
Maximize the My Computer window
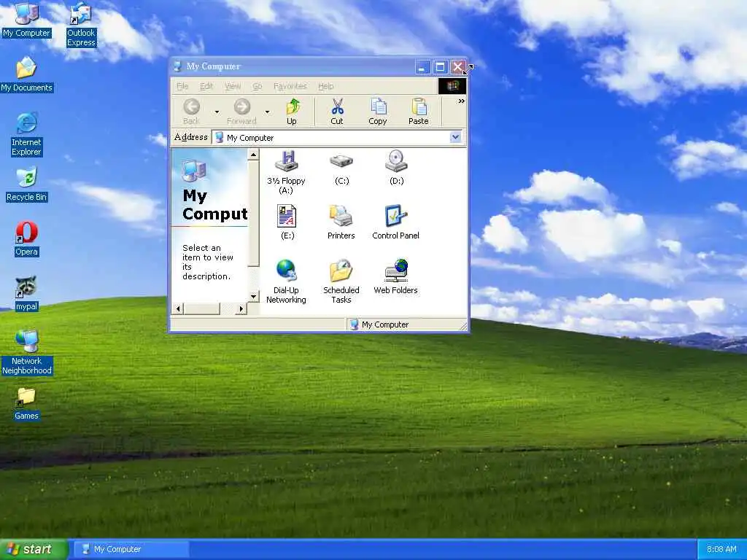coord(440,67)
